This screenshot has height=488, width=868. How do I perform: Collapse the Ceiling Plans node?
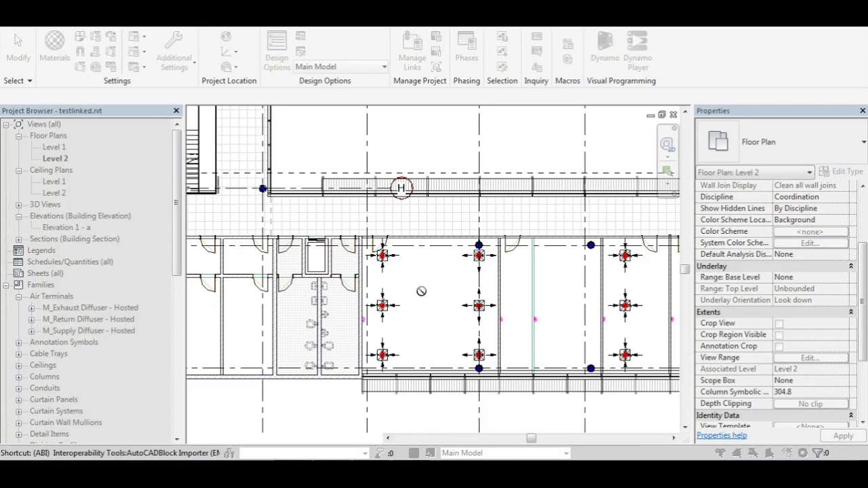click(x=19, y=170)
